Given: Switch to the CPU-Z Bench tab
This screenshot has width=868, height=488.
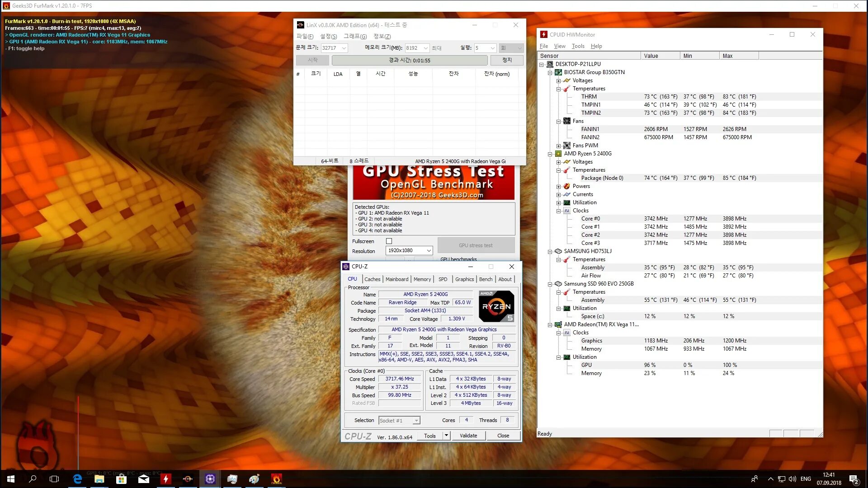Looking at the screenshot, I should [486, 279].
